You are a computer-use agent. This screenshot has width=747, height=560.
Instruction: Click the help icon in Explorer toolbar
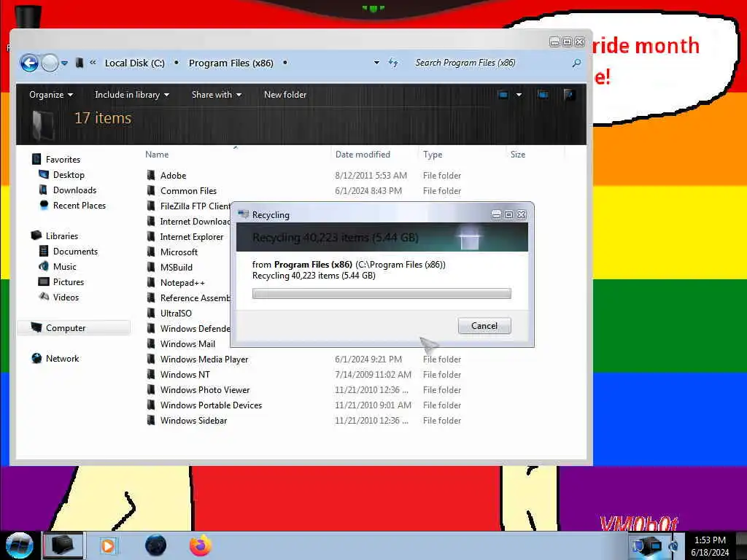tap(568, 95)
